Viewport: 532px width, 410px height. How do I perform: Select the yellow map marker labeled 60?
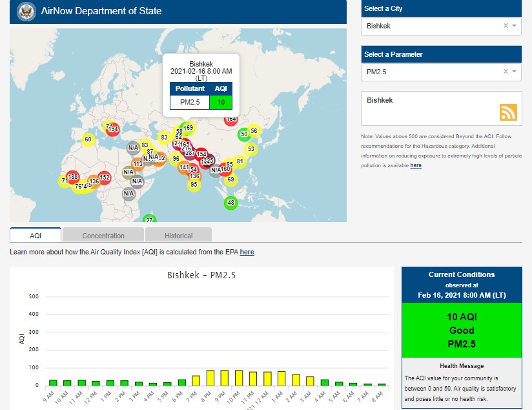click(88, 139)
